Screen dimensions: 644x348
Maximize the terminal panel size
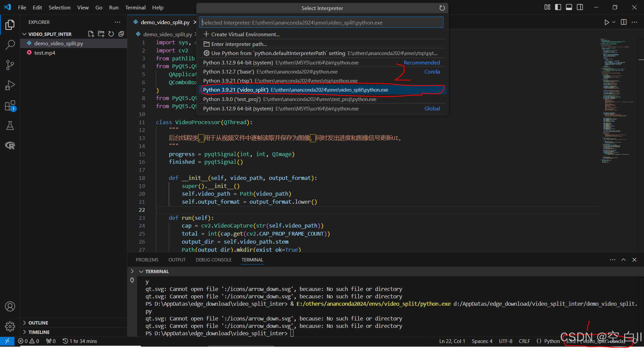point(624,260)
